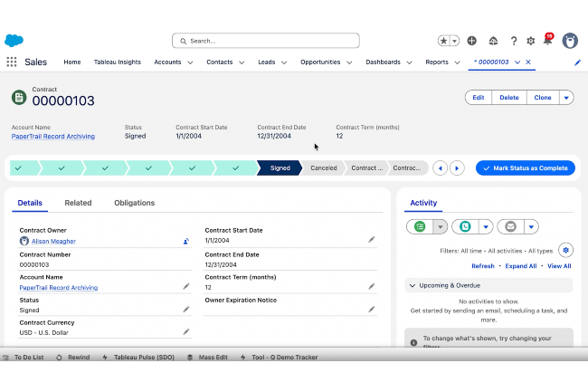Click the Favorites star icon
The width and height of the screenshot is (588, 392).
coord(443,41)
